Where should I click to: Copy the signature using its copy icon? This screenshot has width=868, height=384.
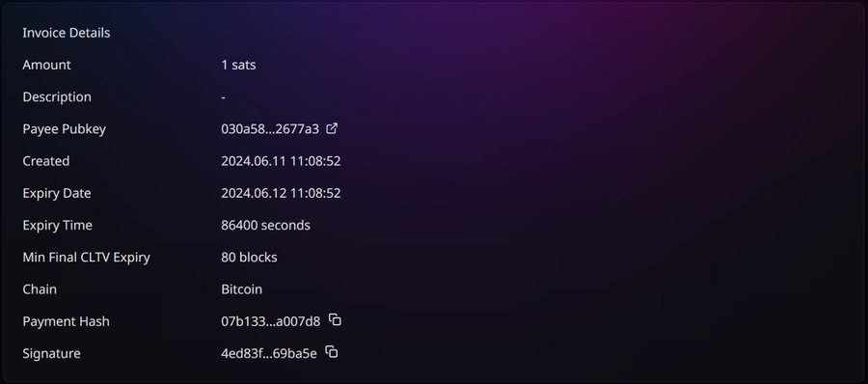(x=332, y=352)
